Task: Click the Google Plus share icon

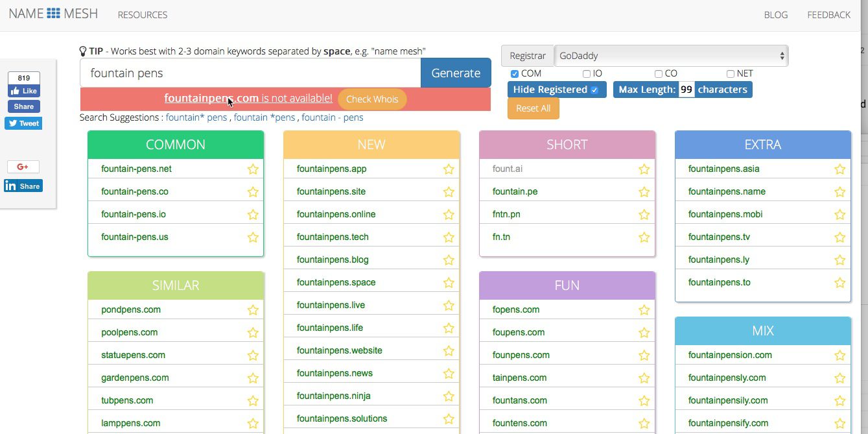Action: pos(23,167)
